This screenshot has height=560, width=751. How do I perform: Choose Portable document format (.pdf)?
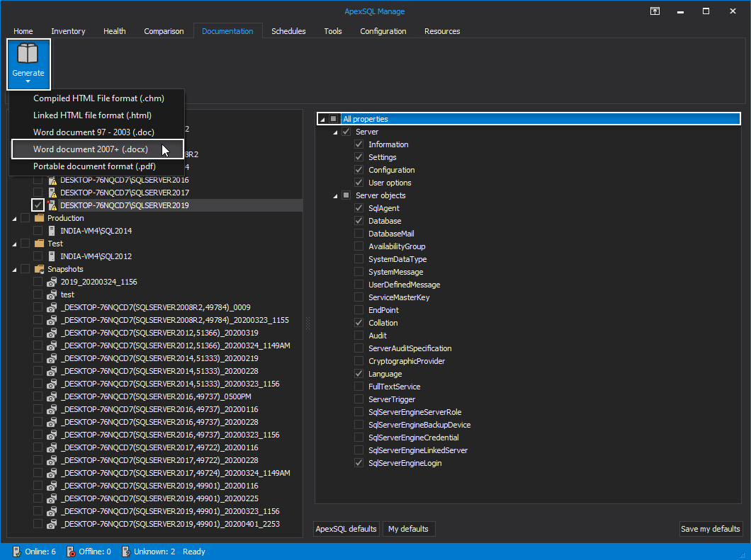[97, 166]
